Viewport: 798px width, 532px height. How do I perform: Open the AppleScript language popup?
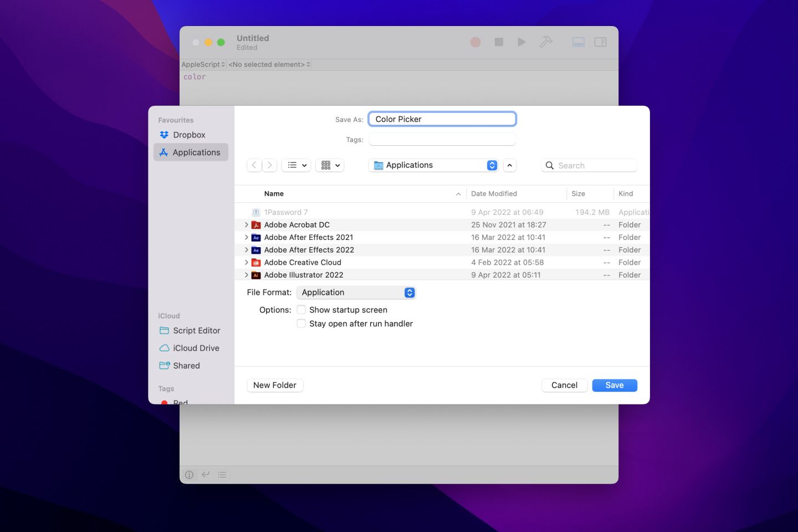click(x=202, y=64)
